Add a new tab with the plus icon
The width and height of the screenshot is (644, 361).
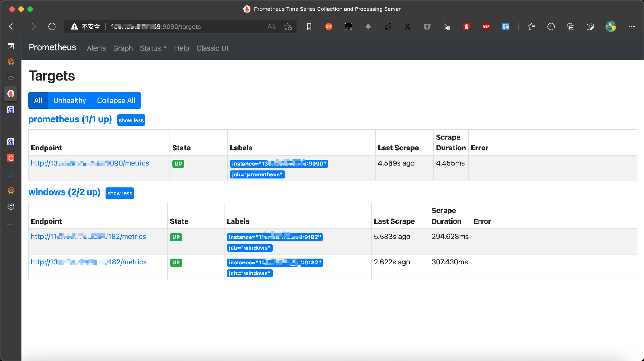(x=10, y=225)
